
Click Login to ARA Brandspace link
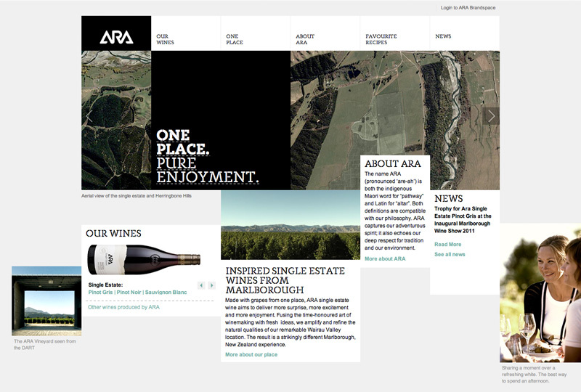pos(468,7)
